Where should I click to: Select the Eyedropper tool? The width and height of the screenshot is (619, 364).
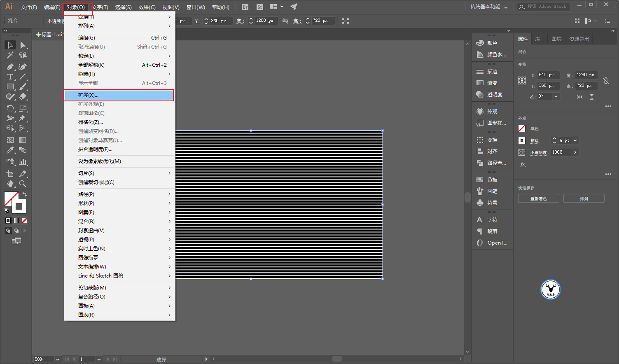click(10, 150)
